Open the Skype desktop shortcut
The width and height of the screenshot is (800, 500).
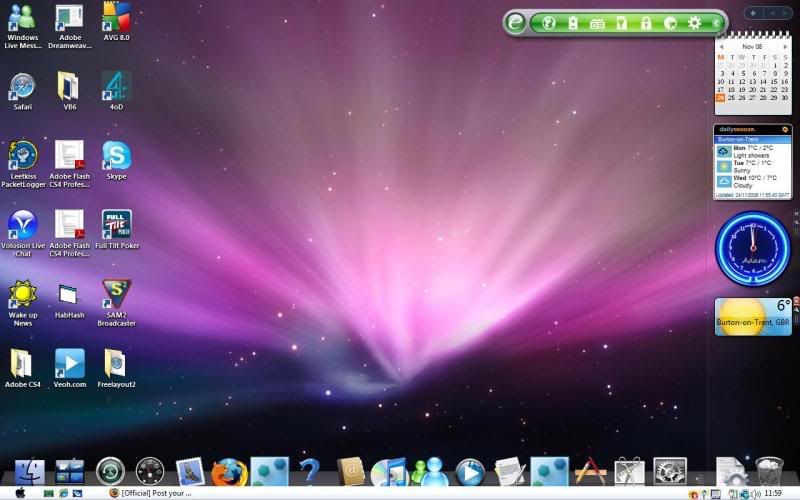click(117, 156)
